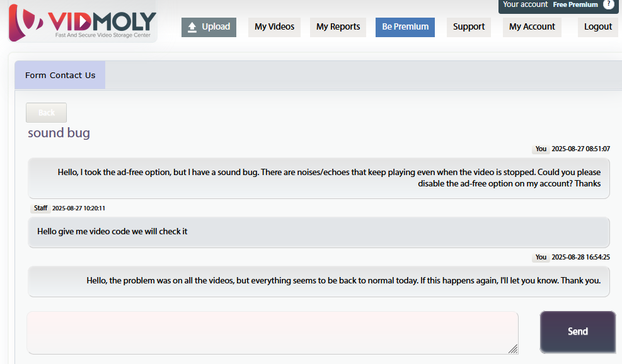622x364 pixels.
Task: Click the upload arrow icon
Action: click(193, 27)
